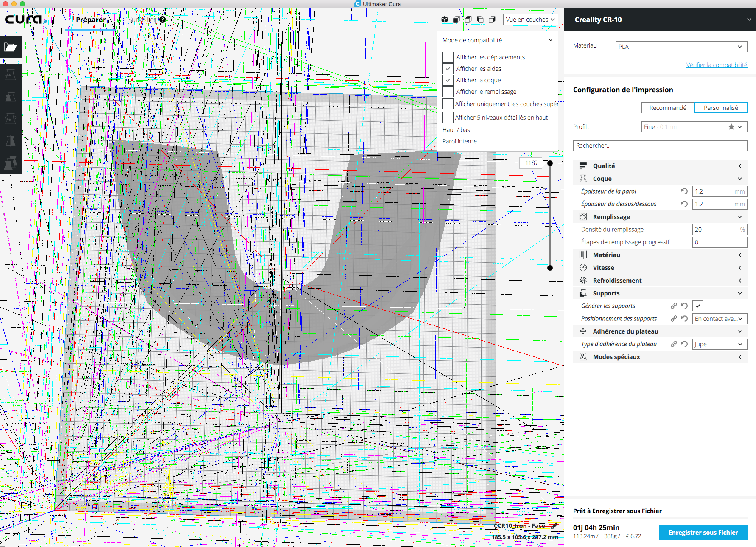
Task: Click link icon for Type d'adhérence du plateau
Action: [x=674, y=344]
